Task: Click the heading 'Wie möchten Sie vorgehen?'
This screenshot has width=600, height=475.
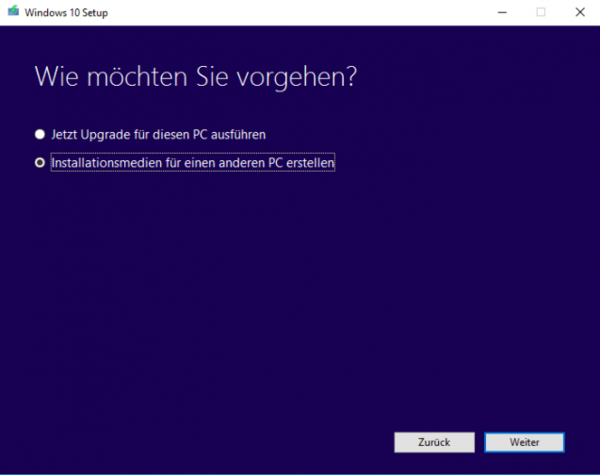Action: click(x=196, y=77)
